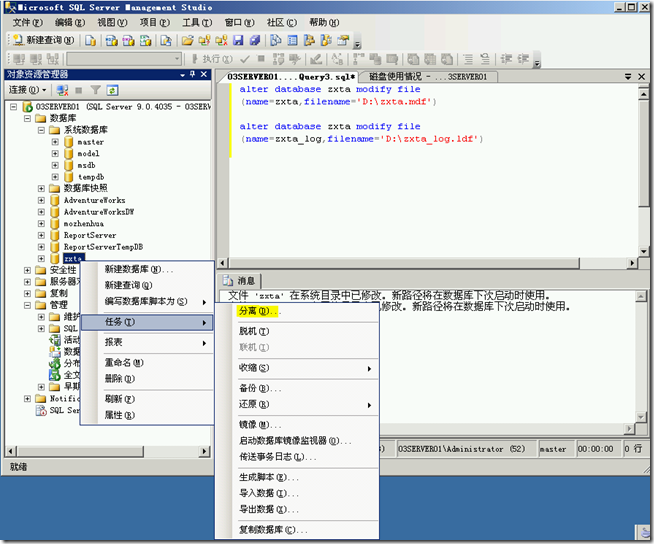This screenshot has width=654, height=544.
Task: Open the active files dropdown arrow by the tabs
Action: coord(628,76)
